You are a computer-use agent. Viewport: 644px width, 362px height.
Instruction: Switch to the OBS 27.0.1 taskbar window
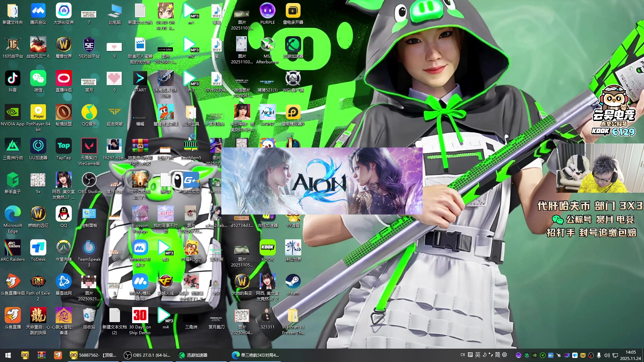[x=148, y=355]
